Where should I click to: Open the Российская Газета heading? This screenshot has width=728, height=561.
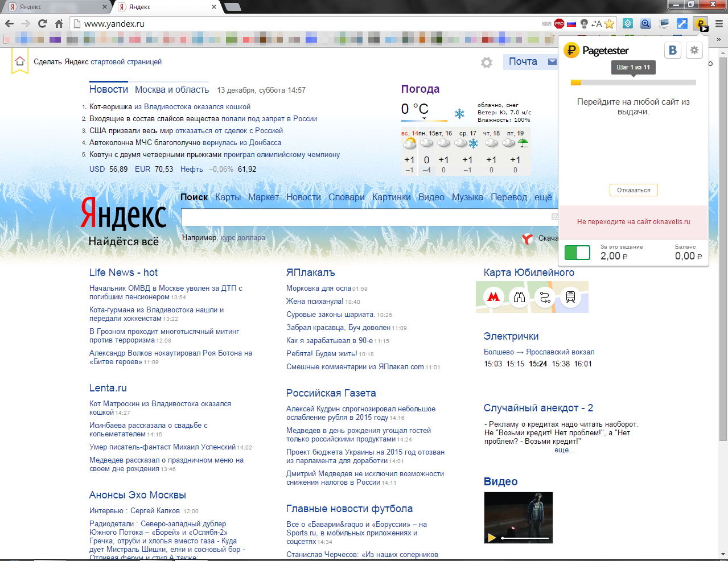point(331,393)
